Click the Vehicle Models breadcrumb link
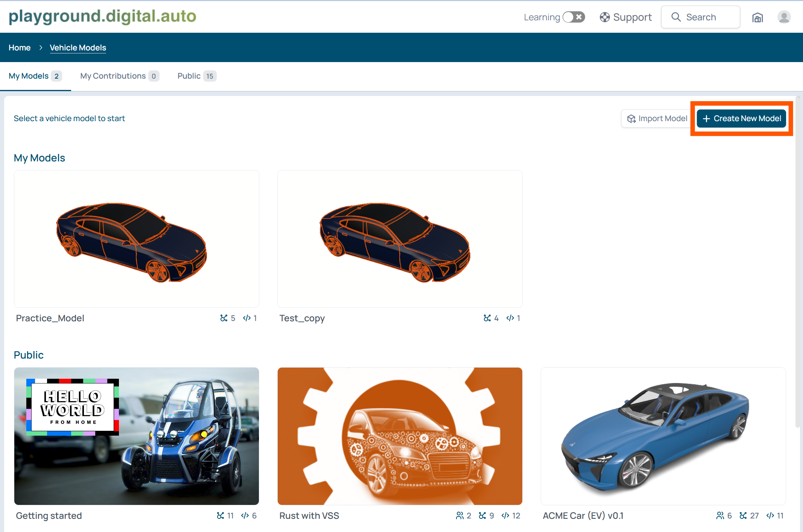The image size is (803, 532). pos(78,48)
